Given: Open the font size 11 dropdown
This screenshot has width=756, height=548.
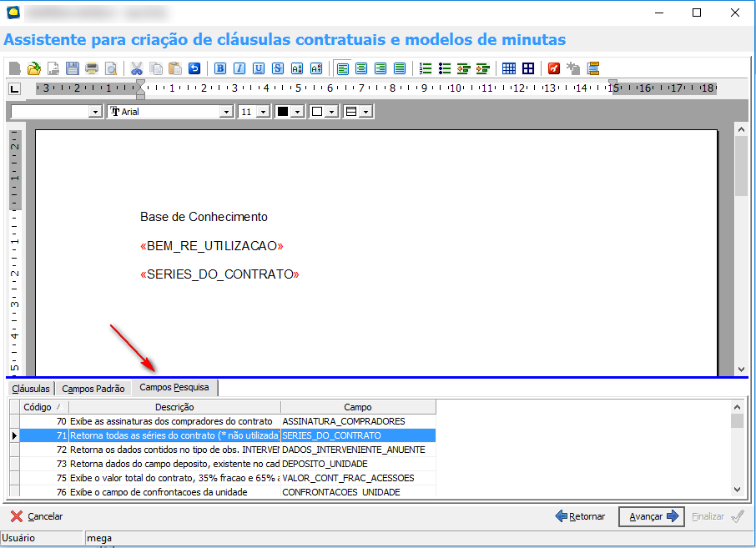Looking at the screenshot, I should click(x=263, y=112).
